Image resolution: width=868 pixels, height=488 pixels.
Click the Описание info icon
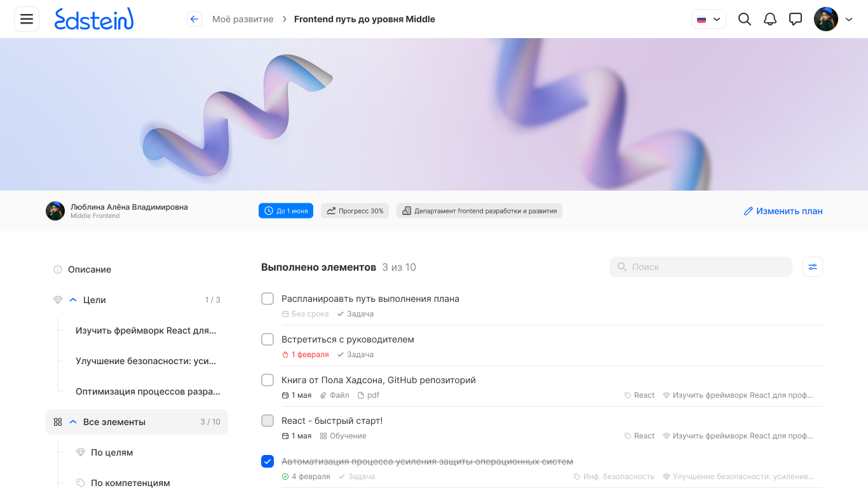pos(58,269)
